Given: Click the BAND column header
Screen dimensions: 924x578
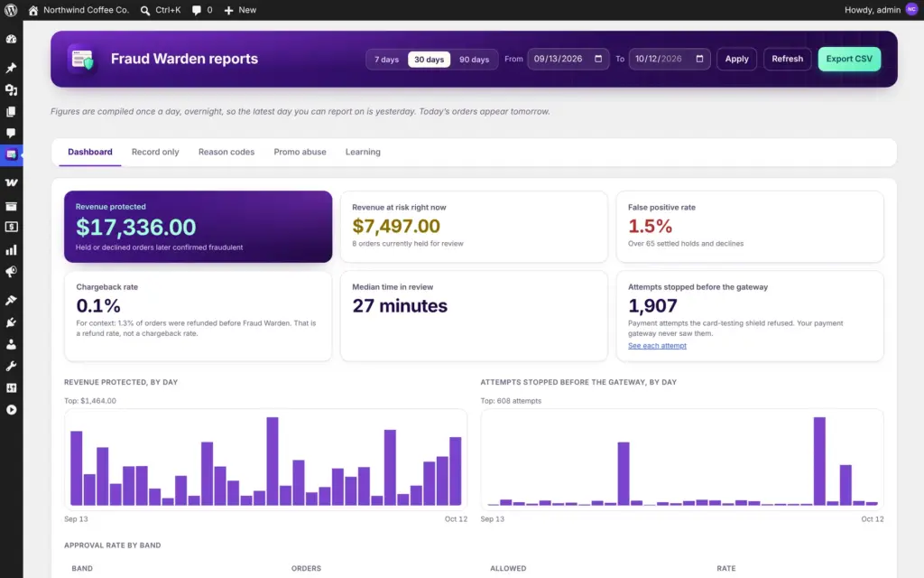Looking at the screenshot, I should coord(82,569).
